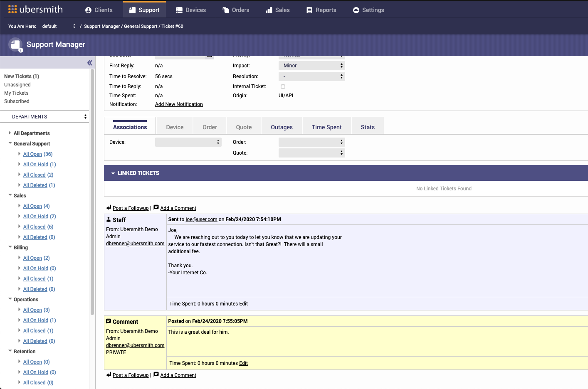The height and width of the screenshot is (389, 588).
Task: Click the lower Add a Comment link
Action: coord(178,375)
